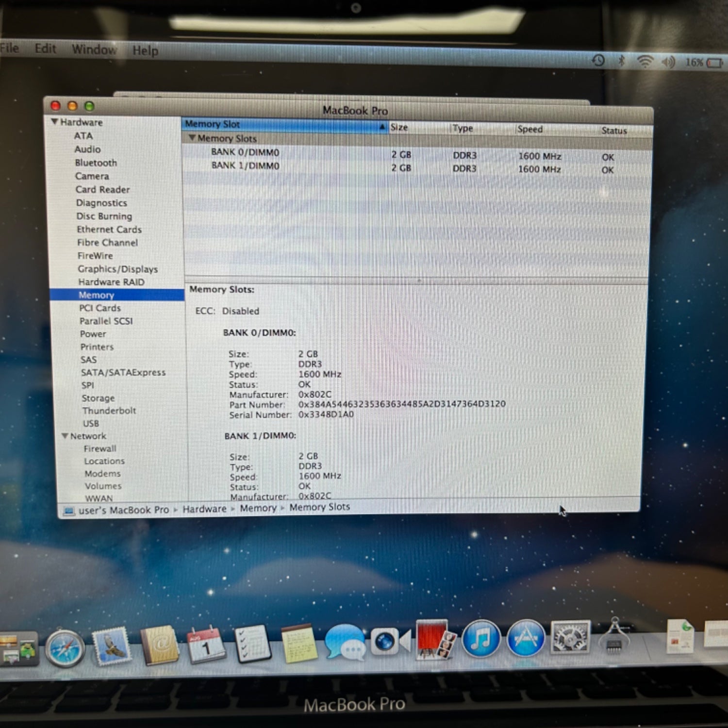Select BANK 0/DIMM0 row in table

click(417, 154)
